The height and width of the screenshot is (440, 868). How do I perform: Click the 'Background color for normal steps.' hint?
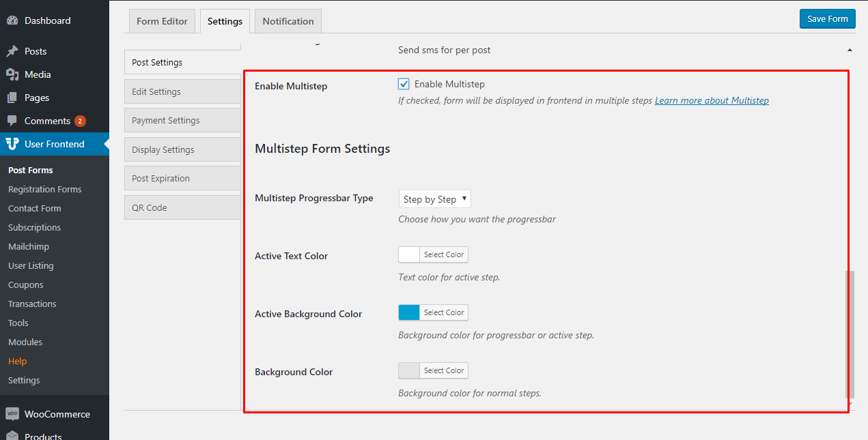click(470, 394)
